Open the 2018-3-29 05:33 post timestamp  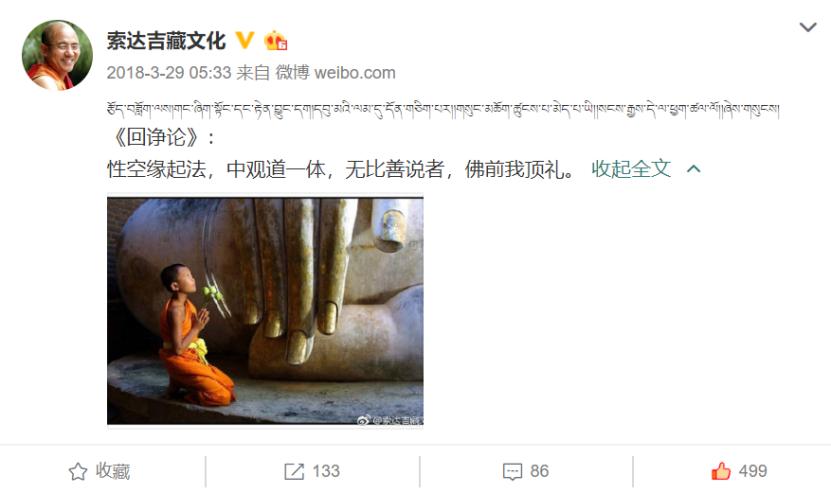point(169,73)
